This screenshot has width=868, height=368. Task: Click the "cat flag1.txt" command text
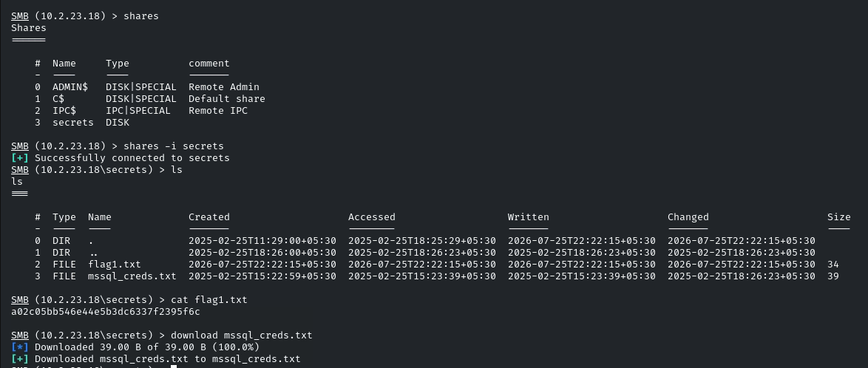coord(209,300)
